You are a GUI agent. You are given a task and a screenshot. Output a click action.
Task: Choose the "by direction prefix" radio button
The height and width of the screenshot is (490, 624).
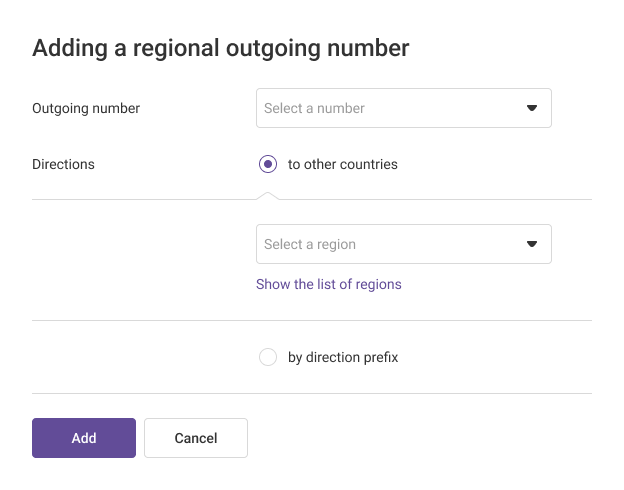267,357
